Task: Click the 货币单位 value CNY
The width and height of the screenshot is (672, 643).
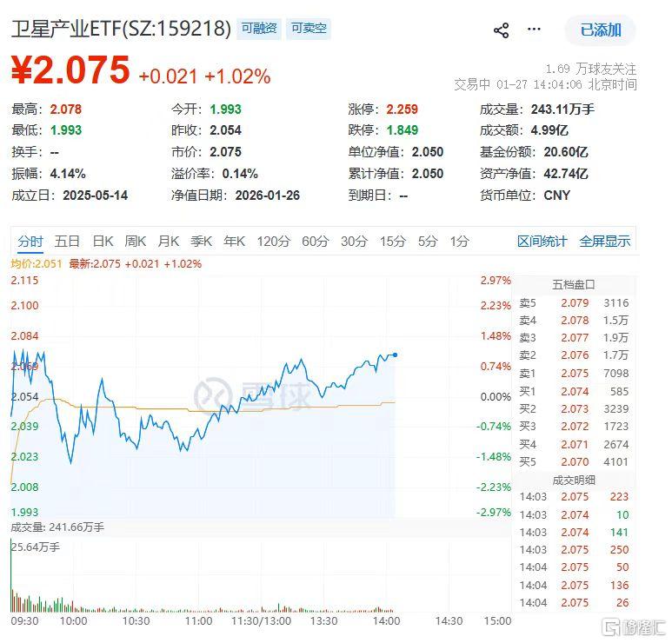Action: (556, 196)
